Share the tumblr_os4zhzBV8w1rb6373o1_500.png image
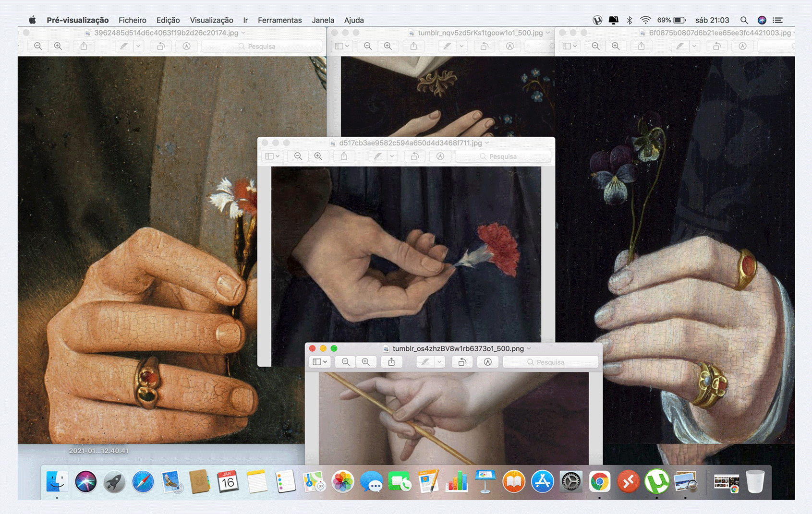The width and height of the screenshot is (812, 514). pyautogui.click(x=391, y=362)
